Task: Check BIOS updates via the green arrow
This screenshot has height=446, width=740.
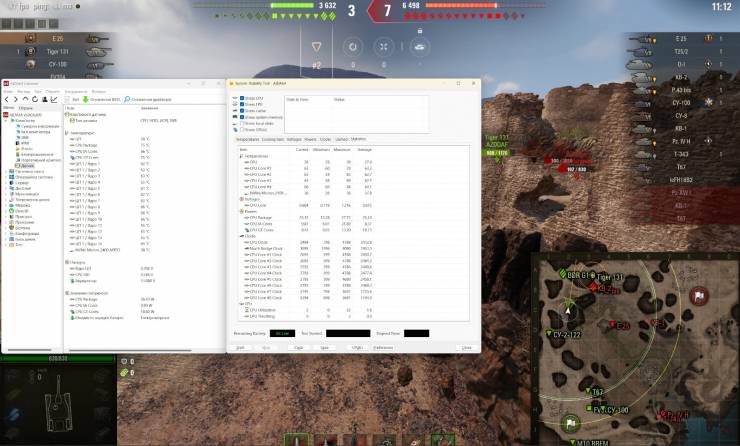Action: (x=86, y=100)
